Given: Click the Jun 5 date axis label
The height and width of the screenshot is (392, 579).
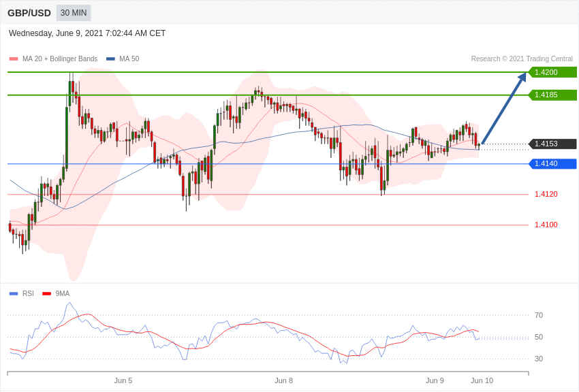Looking at the screenshot, I should [123, 380].
